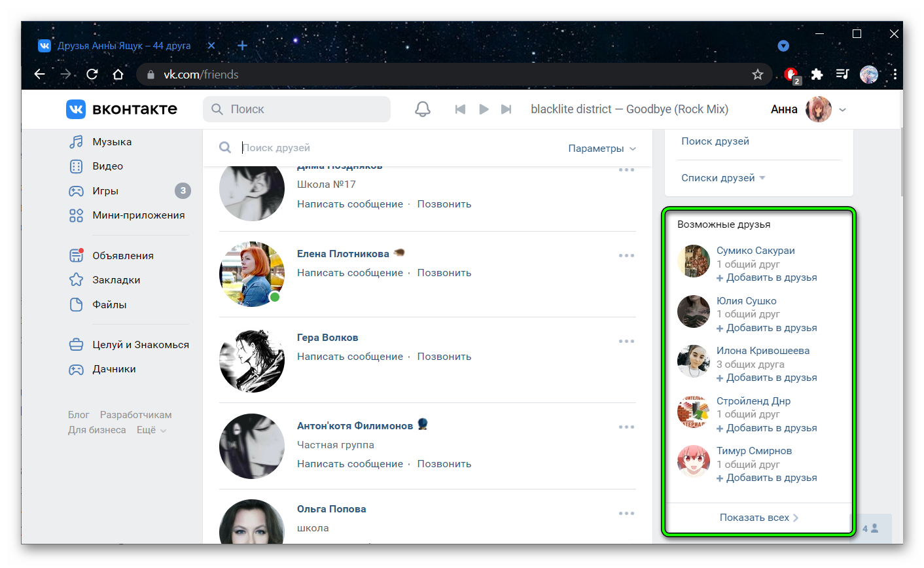Click the global Поиск search box
Screen dimensions: 924x568
296,109
